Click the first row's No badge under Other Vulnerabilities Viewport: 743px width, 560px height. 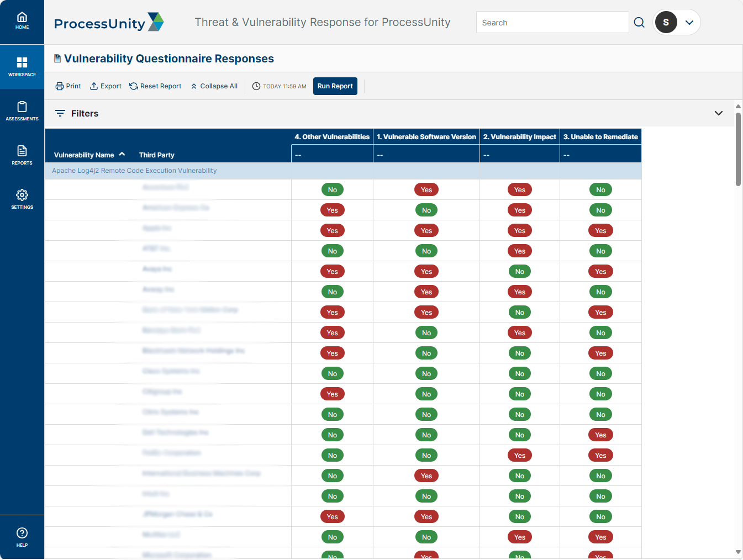tap(333, 190)
